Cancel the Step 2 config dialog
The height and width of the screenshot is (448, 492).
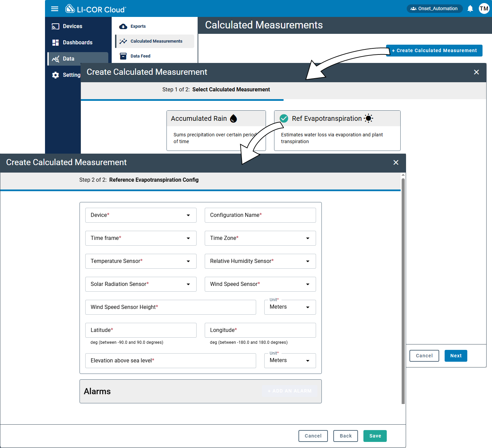[313, 436]
